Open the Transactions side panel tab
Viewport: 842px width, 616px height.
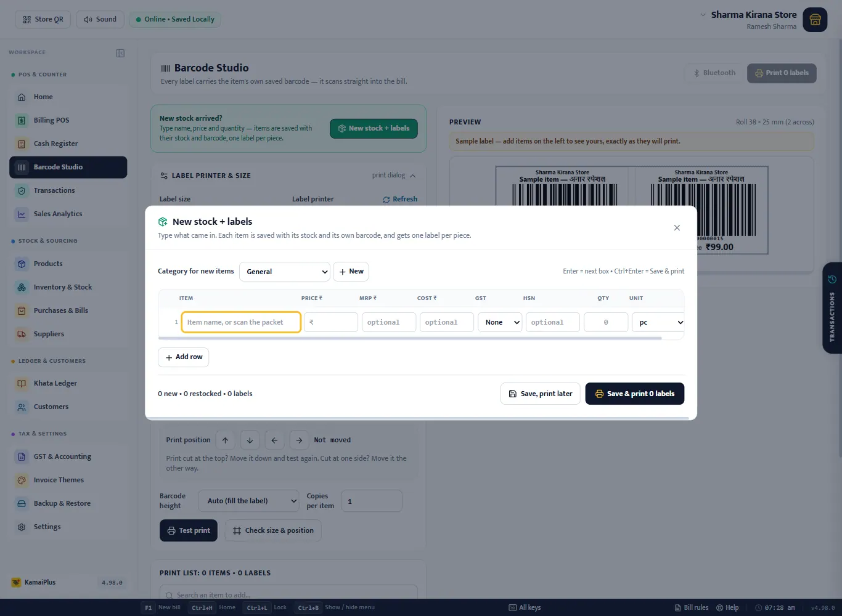point(832,308)
